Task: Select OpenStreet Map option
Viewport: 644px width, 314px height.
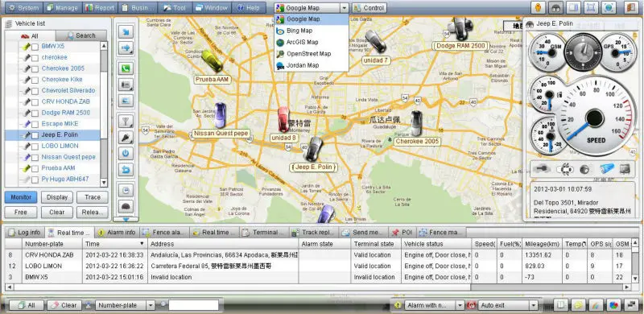Action: [312, 54]
